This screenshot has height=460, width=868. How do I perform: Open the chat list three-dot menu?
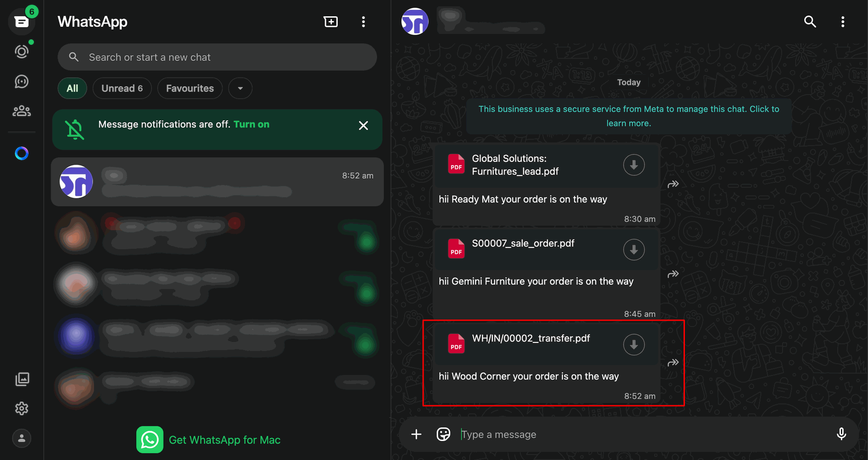[363, 22]
